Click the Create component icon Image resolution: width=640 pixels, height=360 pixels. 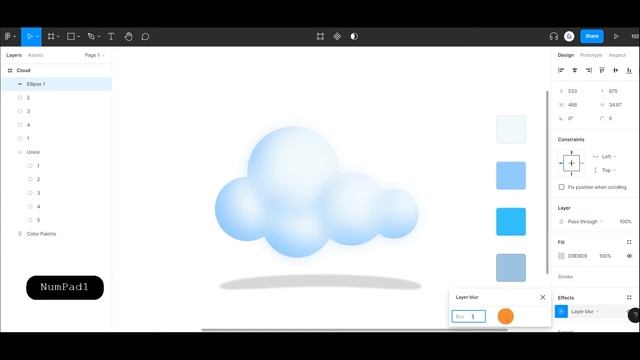pyautogui.click(x=337, y=36)
